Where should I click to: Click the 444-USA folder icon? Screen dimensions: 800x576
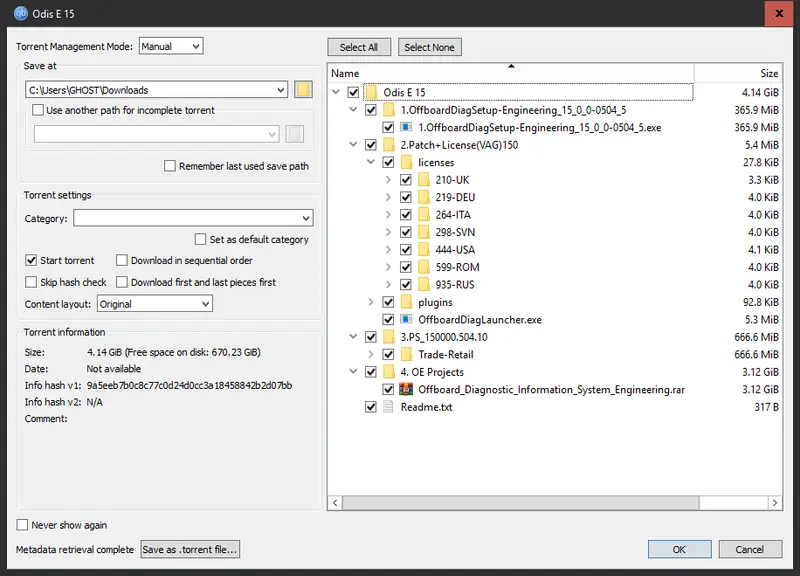[423, 249]
